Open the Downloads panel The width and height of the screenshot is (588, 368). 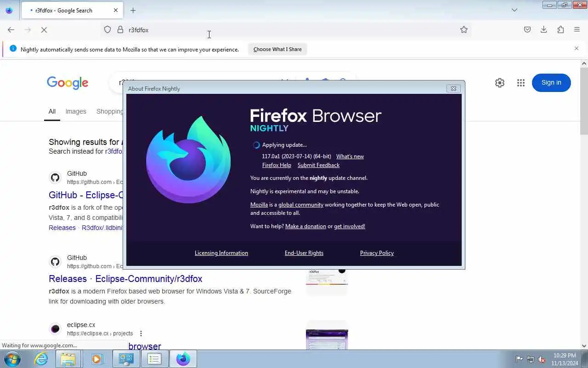click(x=544, y=30)
